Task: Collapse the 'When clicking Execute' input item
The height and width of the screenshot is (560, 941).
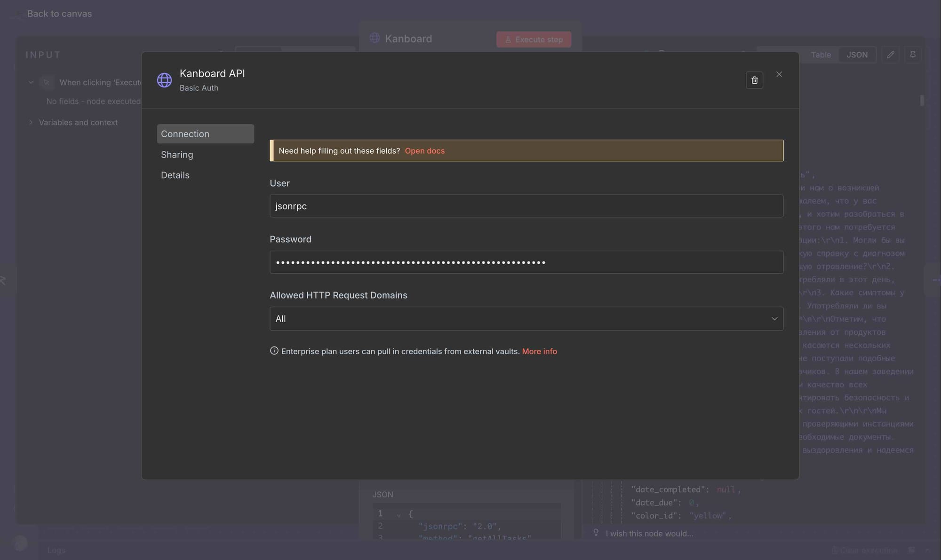Action: [x=31, y=82]
